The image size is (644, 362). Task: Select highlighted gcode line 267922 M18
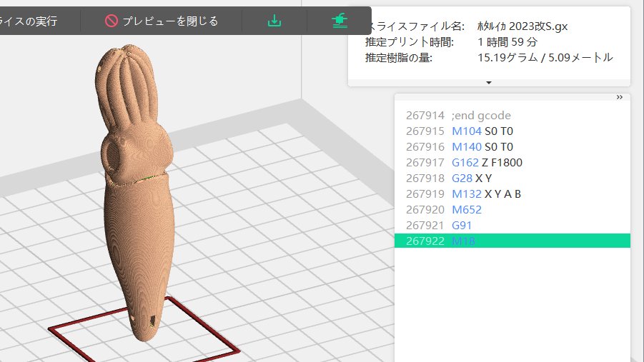512,241
